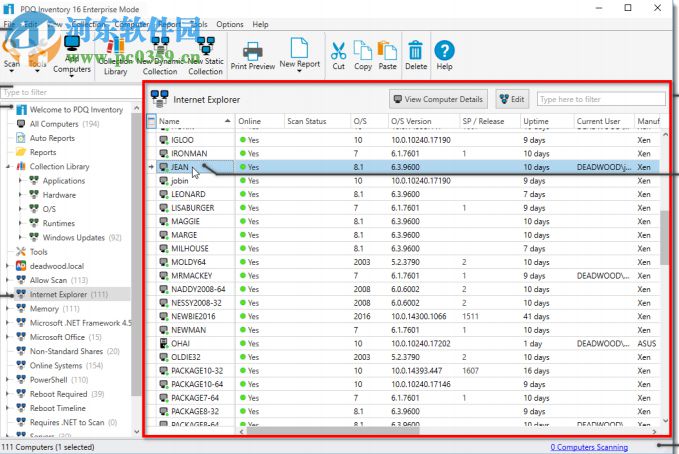Click the View Computer Details button
Screen dimensions: 679x454
(438, 99)
